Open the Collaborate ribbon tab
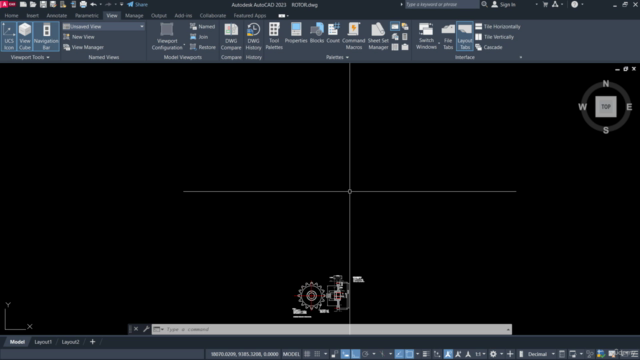The height and width of the screenshot is (360, 640). [x=213, y=16]
